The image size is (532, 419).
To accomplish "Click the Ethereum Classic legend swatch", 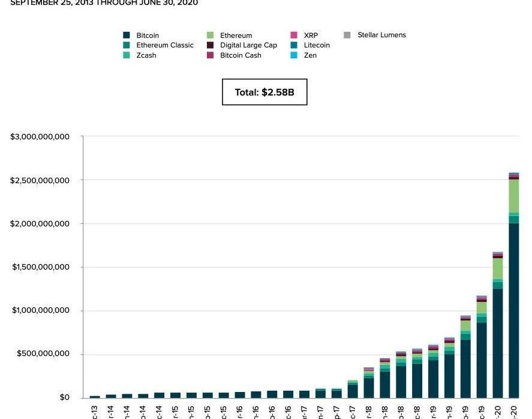I will (x=127, y=45).
